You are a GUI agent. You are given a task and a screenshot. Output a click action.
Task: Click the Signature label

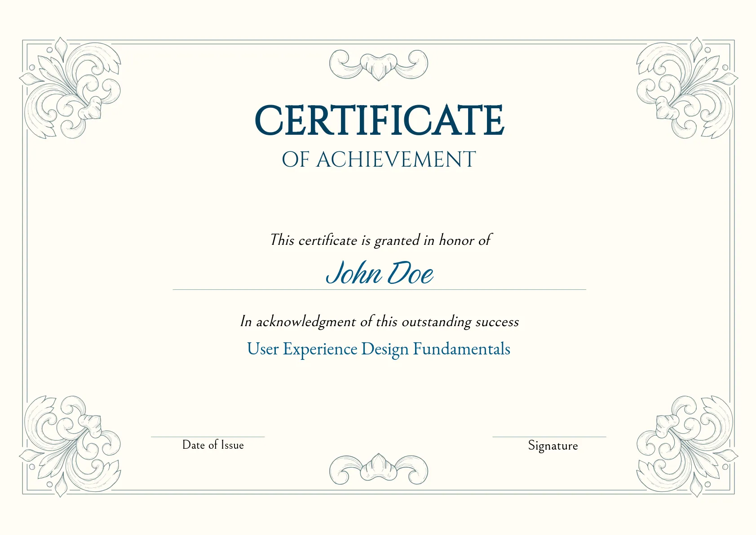tap(553, 446)
